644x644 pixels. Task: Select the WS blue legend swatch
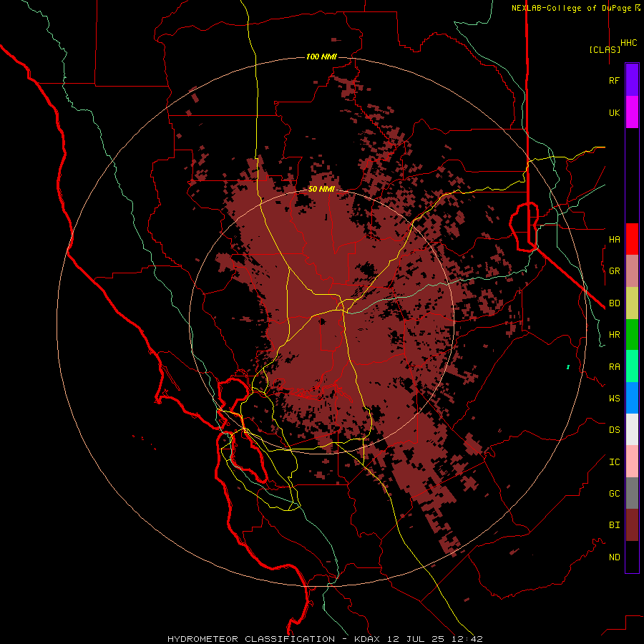pos(632,398)
